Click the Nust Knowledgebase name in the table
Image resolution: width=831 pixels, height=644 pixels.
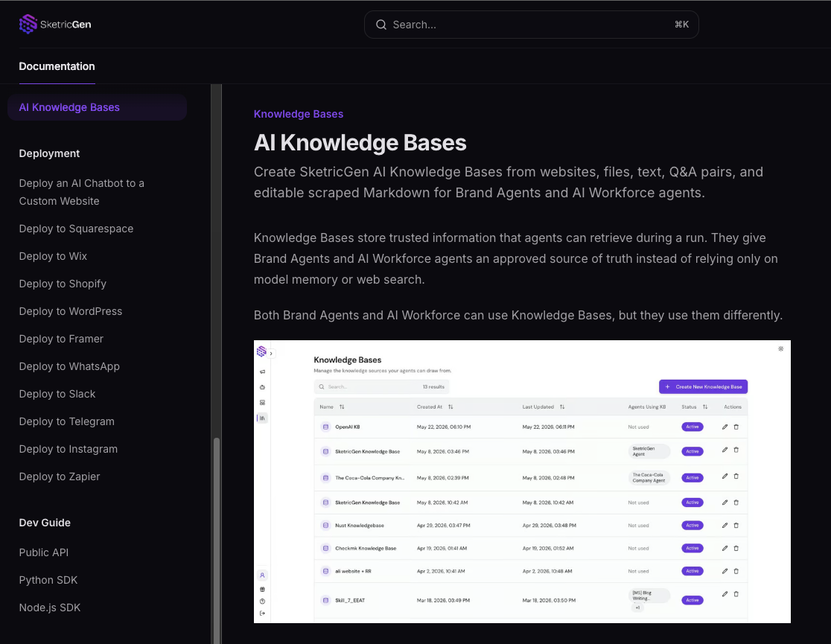click(360, 526)
